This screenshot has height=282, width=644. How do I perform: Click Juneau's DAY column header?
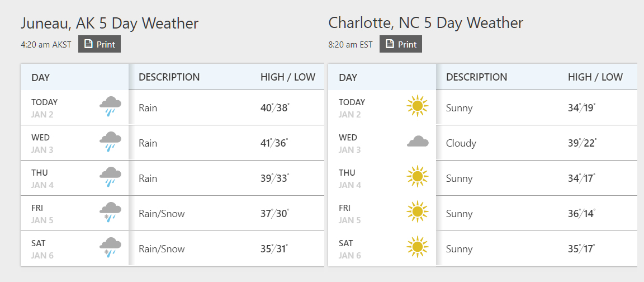coord(41,77)
